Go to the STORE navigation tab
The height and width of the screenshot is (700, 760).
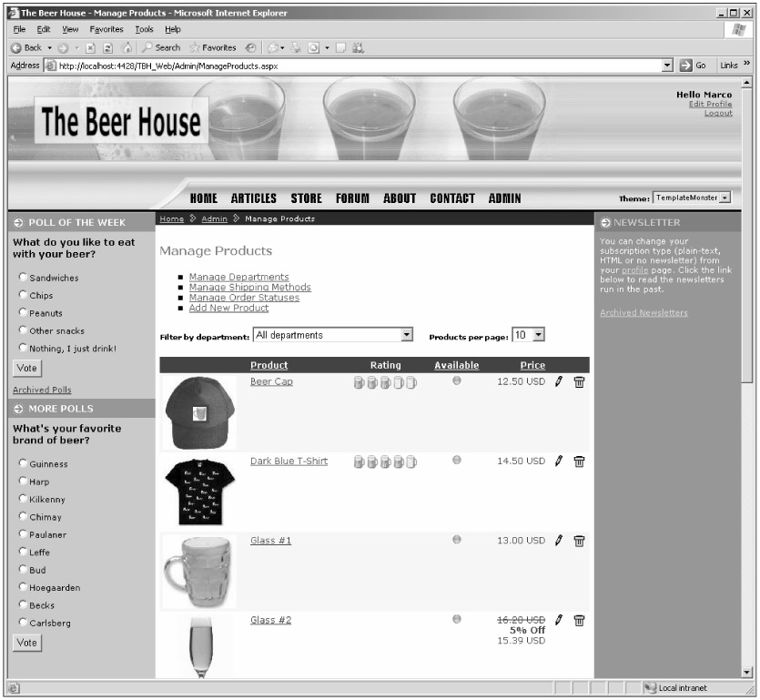click(306, 198)
